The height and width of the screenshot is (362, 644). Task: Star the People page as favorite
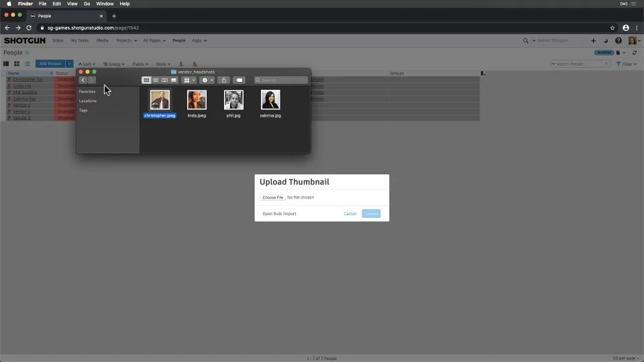point(27,52)
